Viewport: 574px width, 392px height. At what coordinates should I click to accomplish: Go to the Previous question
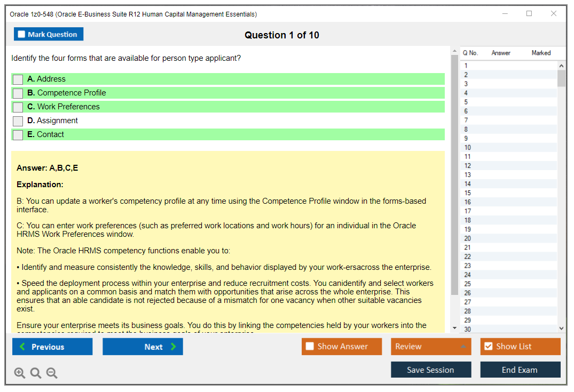pyautogui.click(x=52, y=346)
